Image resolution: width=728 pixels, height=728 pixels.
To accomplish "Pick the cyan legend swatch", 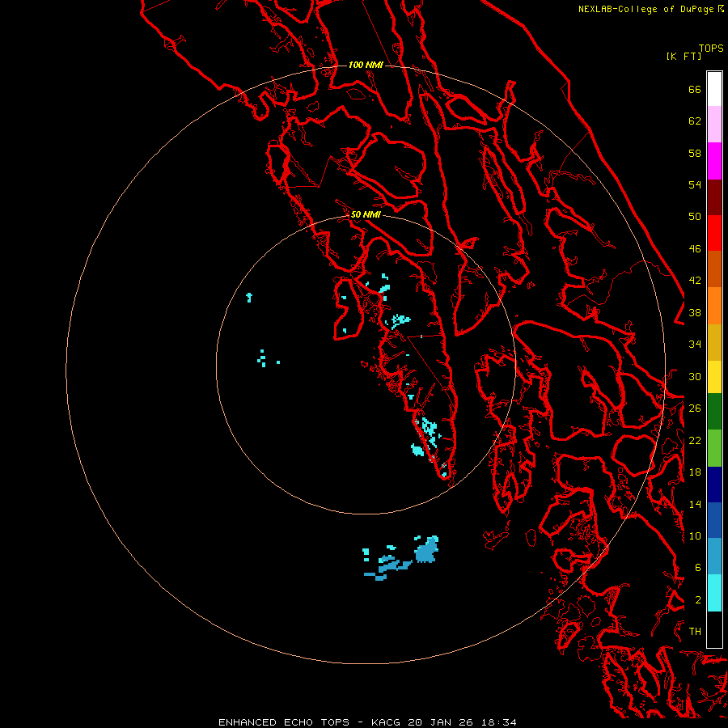I will click(714, 594).
